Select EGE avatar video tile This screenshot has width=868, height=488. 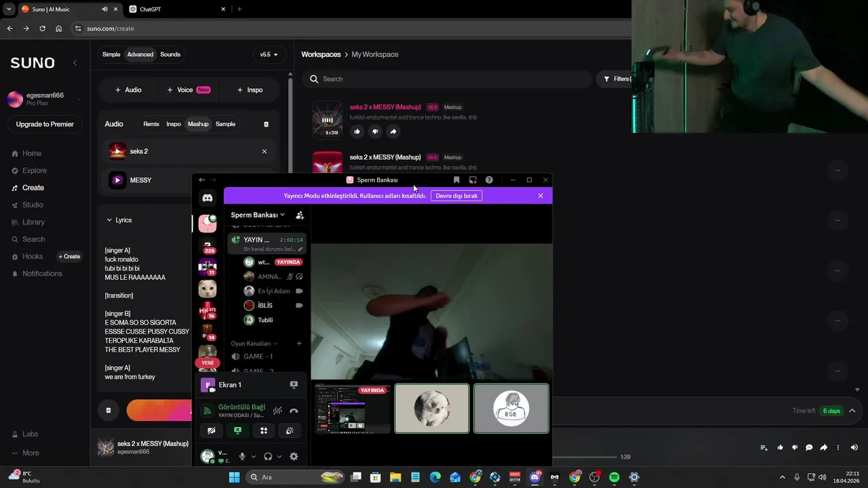coord(511,408)
